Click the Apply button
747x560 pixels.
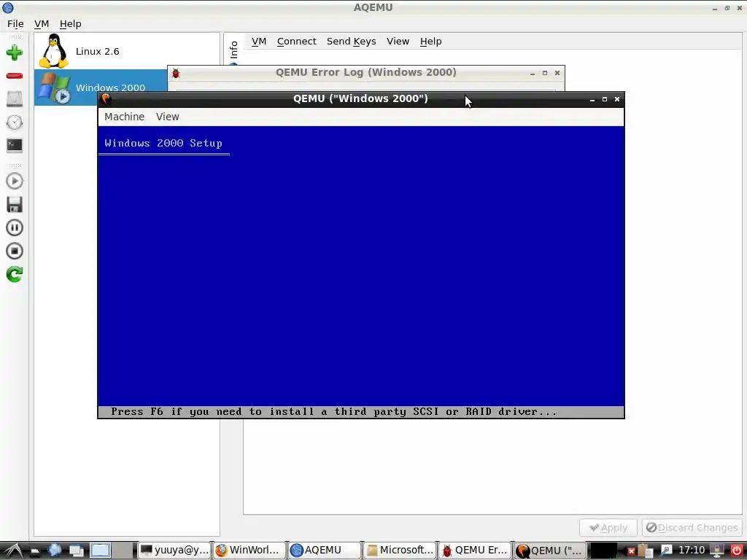pos(608,528)
